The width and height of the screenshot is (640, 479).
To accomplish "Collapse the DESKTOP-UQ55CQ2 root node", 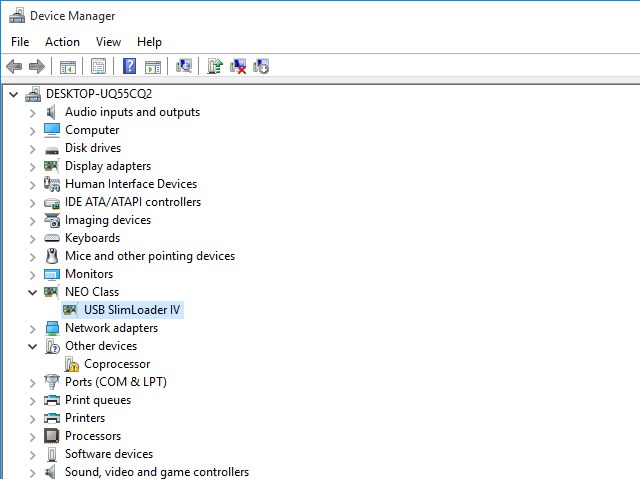I will tap(13, 94).
